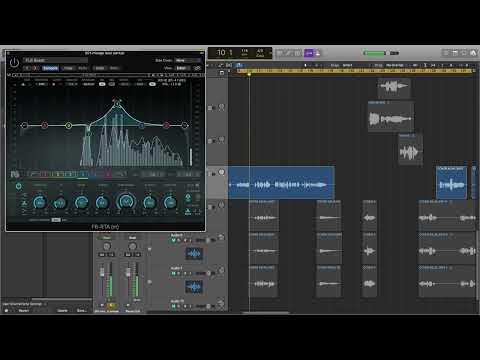Click the volume fader on left channel strip
Screen dimensions: 480x360
coord(102,273)
